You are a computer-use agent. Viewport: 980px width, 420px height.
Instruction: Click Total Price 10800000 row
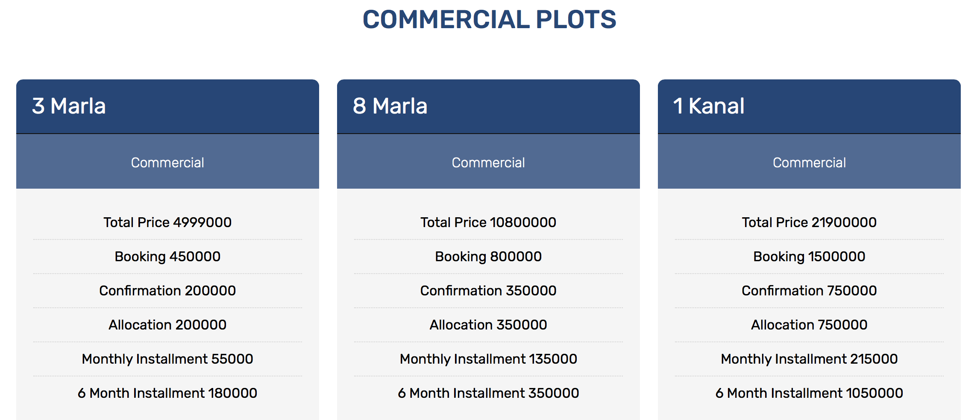point(488,222)
